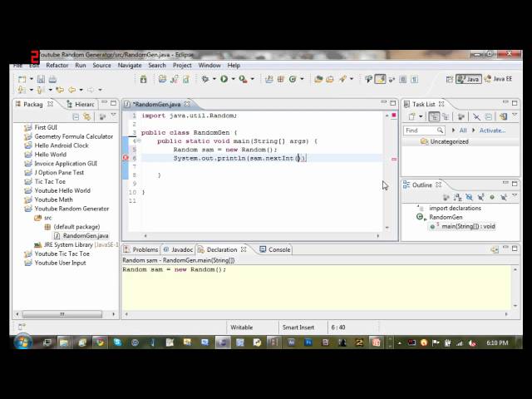
Task: Click the Debug bug icon
Action: pos(205,79)
